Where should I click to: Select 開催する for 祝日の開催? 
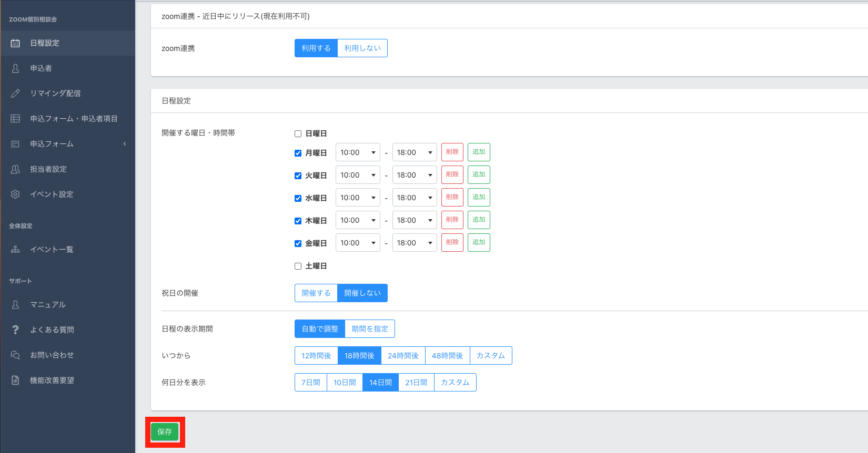tap(316, 293)
